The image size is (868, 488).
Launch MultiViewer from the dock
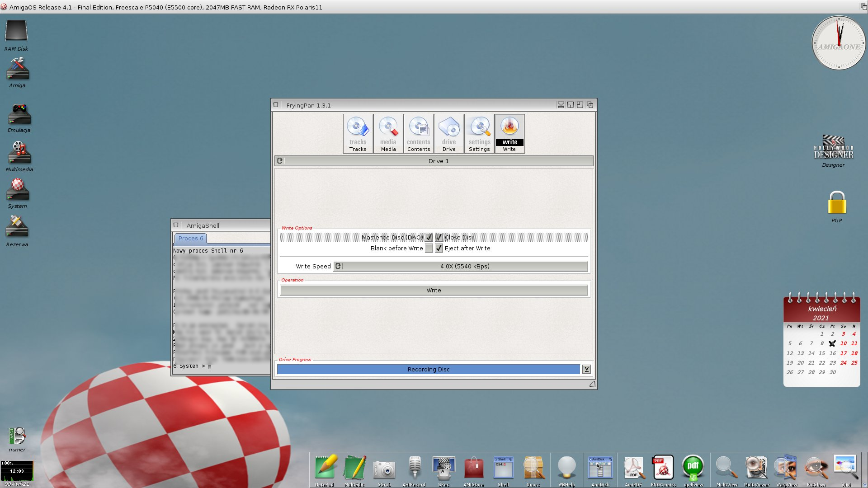pos(757,470)
